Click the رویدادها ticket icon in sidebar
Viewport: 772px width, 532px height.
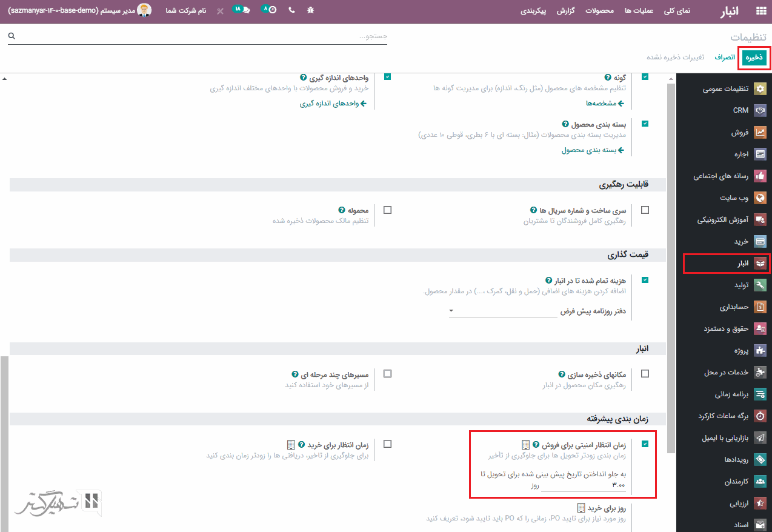760,459
